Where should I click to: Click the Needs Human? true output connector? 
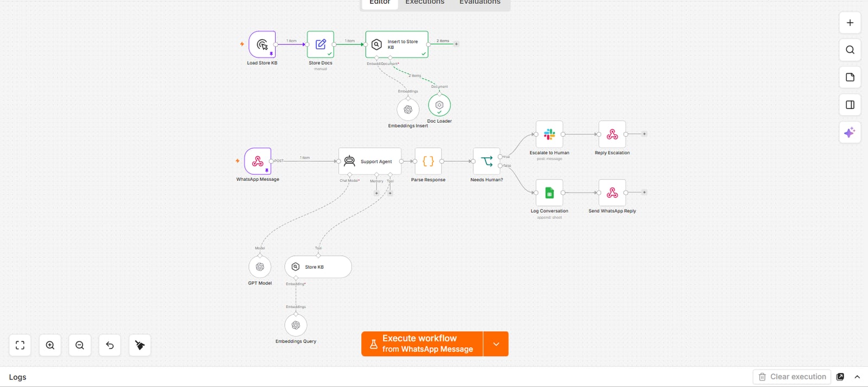tap(500, 157)
